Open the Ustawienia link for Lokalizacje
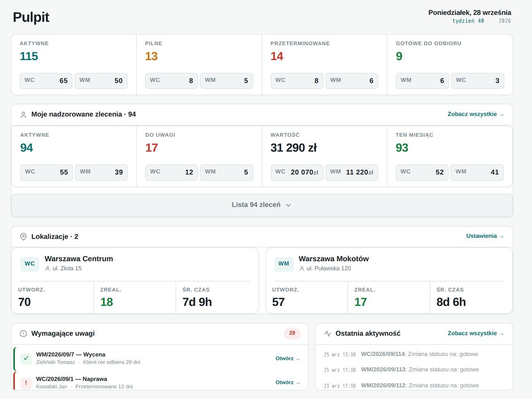Image resolution: width=532 pixels, height=399 pixels. (x=485, y=236)
